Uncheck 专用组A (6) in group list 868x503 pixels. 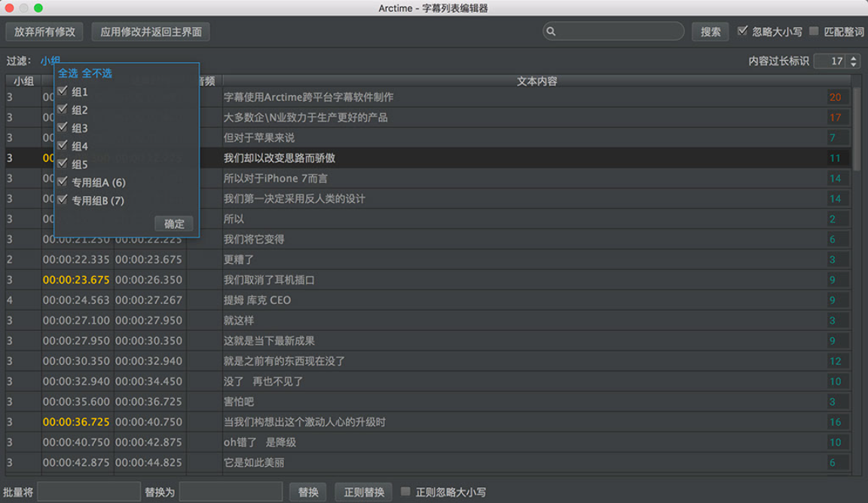tap(63, 182)
